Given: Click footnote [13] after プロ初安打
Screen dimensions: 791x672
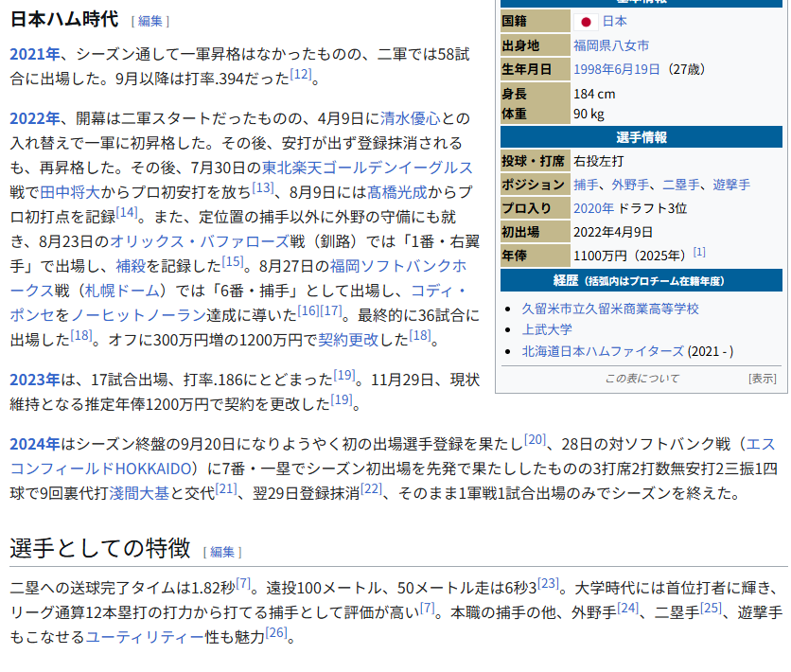Looking at the screenshot, I should (x=263, y=188).
